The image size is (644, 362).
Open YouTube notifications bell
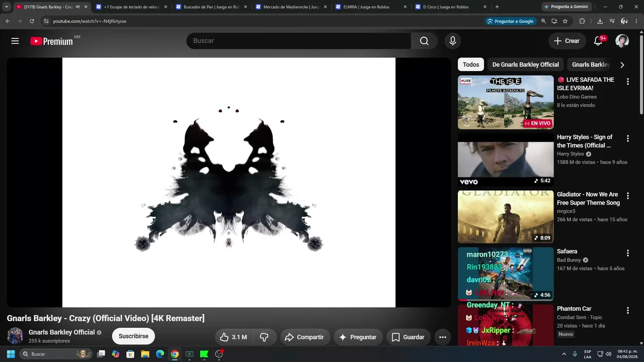(x=598, y=41)
